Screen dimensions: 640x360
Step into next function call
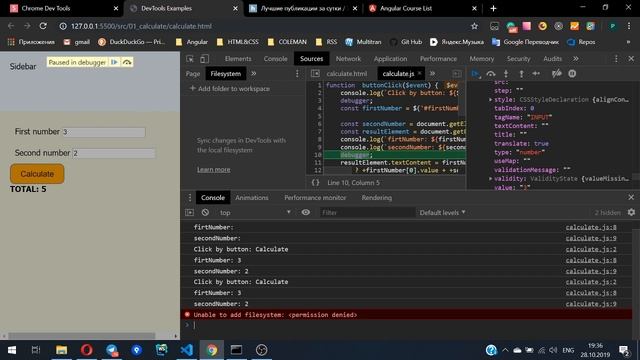(x=506, y=73)
